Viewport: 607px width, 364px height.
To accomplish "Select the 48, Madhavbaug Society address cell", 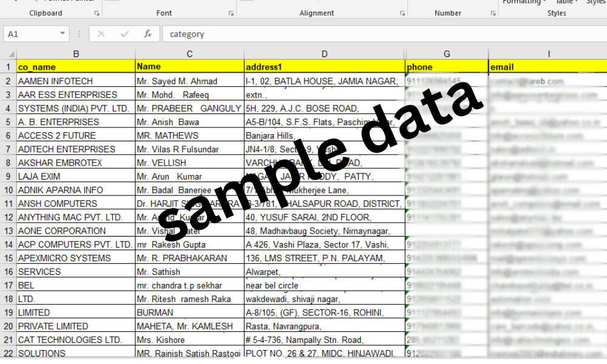I will tap(324, 231).
